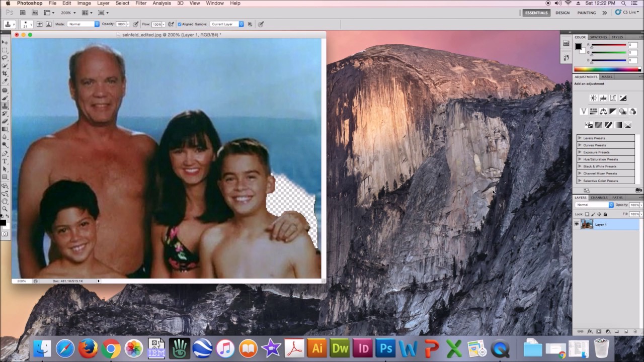This screenshot has width=644, height=362.
Task: Toggle lock transparent pixels
Action: pos(587,214)
